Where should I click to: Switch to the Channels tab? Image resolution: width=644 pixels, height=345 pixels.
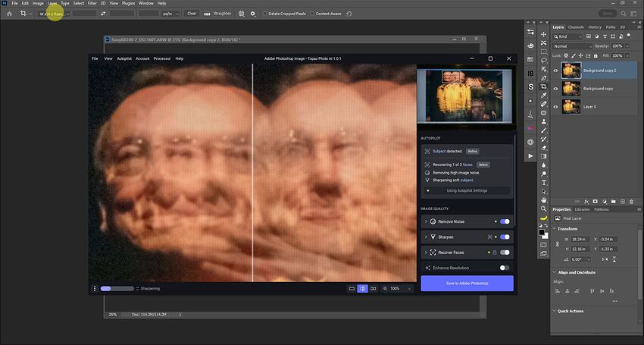pyautogui.click(x=576, y=27)
